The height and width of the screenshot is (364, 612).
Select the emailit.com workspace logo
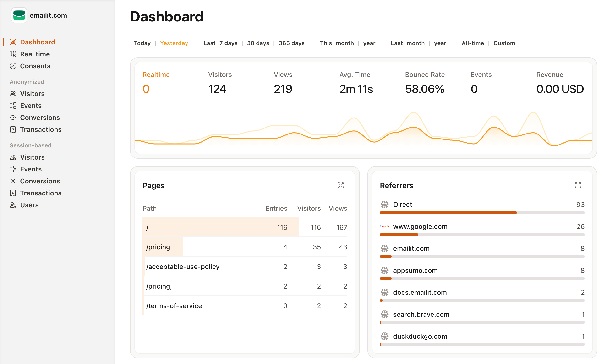pos(19,16)
